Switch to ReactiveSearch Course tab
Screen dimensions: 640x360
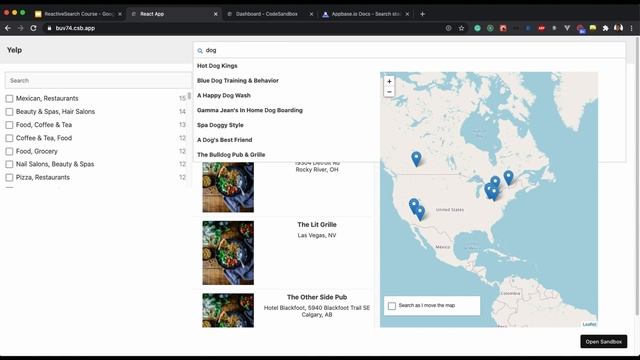77,14
